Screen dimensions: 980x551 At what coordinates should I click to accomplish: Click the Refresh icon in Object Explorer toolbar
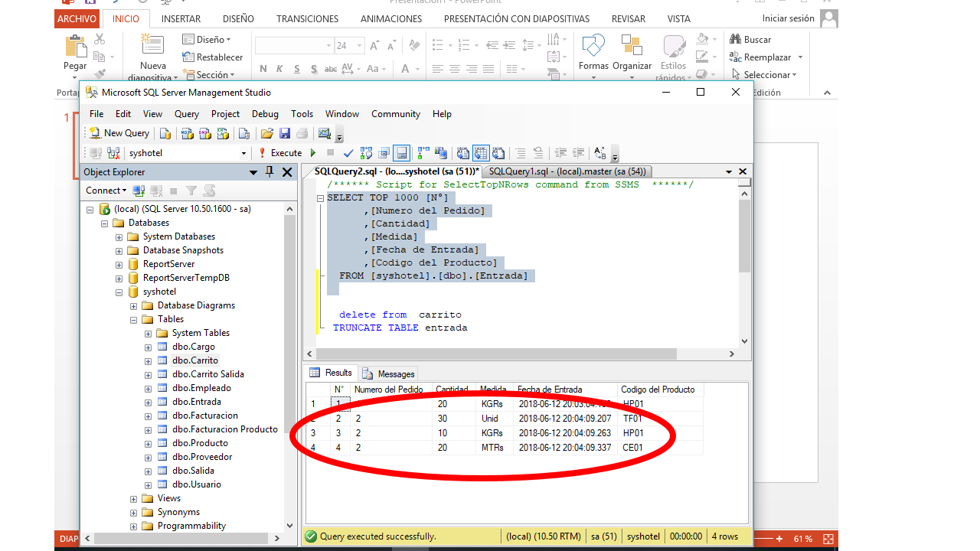point(209,191)
